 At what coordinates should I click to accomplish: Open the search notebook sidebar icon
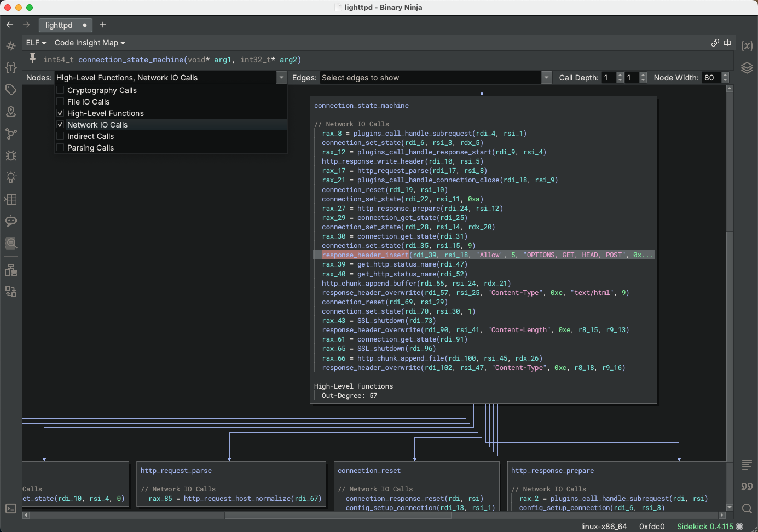point(10,243)
